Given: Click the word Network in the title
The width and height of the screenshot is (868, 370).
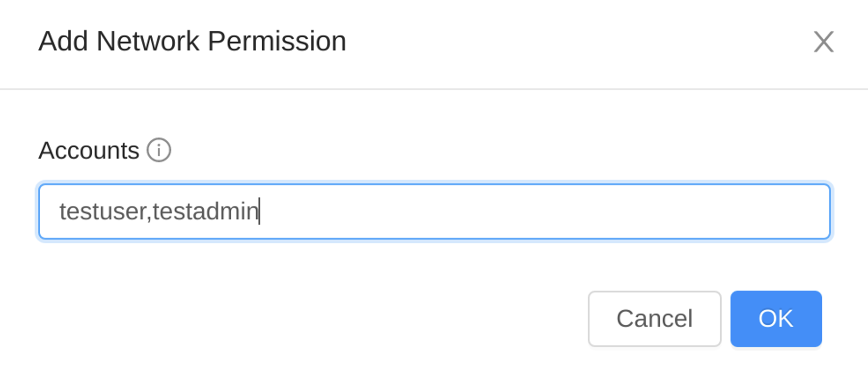Looking at the screenshot, I should (148, 41).
